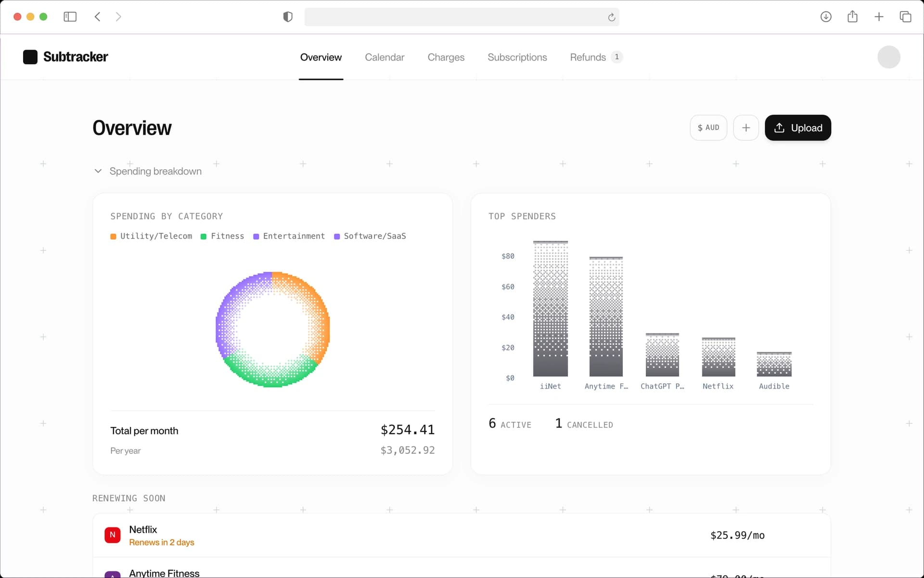
Task: Click the Subtracker logo icon
Action: point(30,57)
